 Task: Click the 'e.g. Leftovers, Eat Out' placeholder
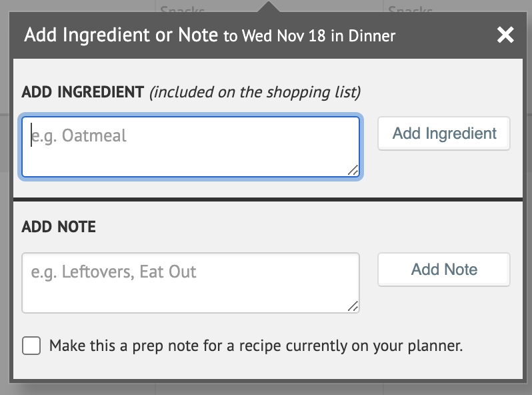pos(114,272)
